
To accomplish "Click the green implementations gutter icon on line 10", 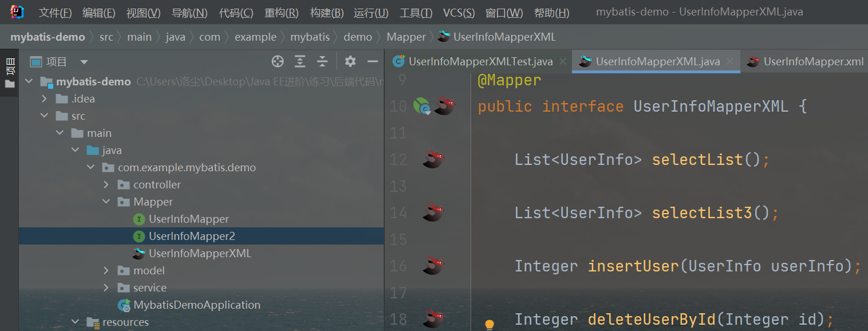I will pyautogui.click(x=422, y=107).
